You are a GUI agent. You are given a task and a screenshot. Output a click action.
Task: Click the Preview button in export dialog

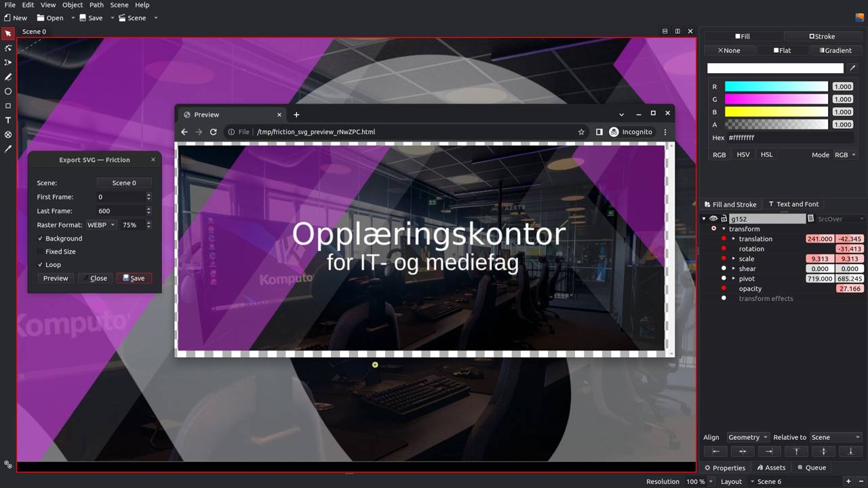coord(56,278)
